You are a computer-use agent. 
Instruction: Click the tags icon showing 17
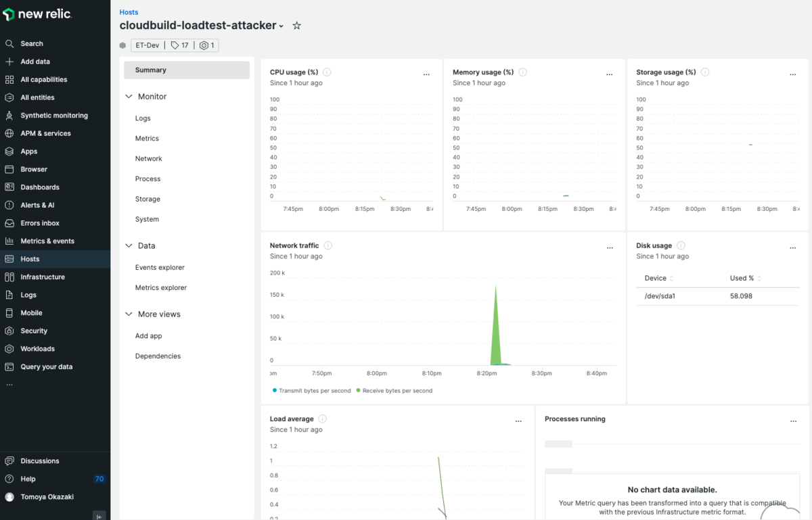179,45
